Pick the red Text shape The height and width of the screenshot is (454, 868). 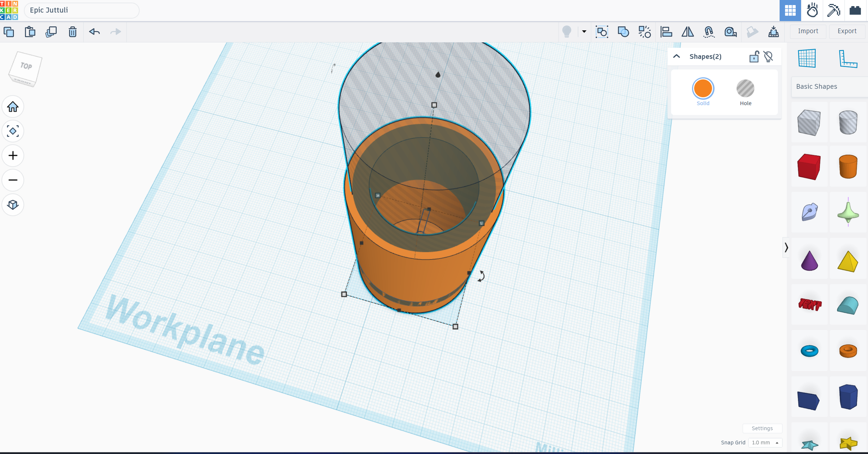[x=810, y=304]
